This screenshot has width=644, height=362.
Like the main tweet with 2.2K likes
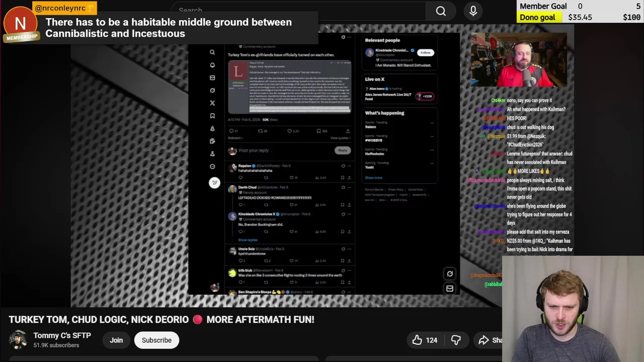tap(292, 131)
